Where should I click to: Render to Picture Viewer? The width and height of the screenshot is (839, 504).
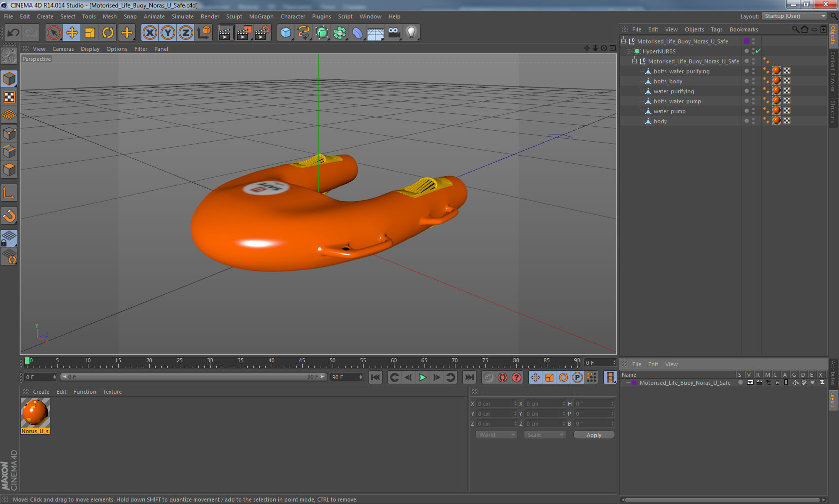[x=244, y=33]
